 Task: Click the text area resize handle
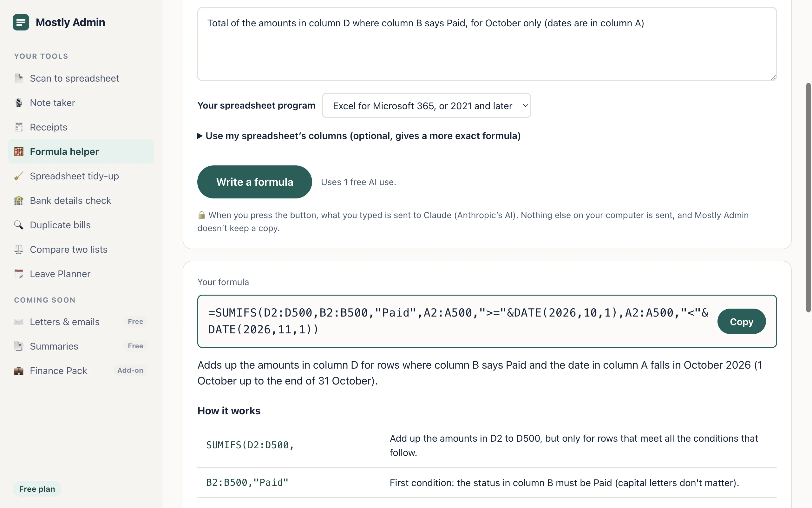coord(773,77)
